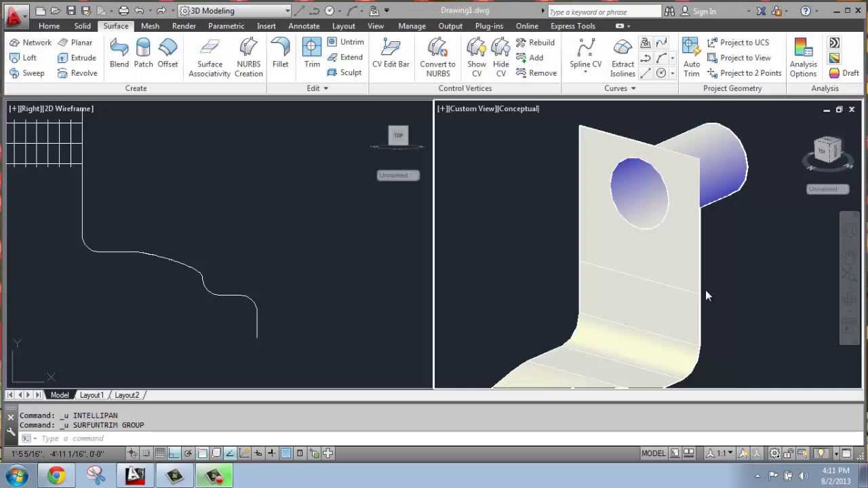This screenshot has height=488, width=868.
Task: Toggle Surface Associativity
Action: (210, 57)
